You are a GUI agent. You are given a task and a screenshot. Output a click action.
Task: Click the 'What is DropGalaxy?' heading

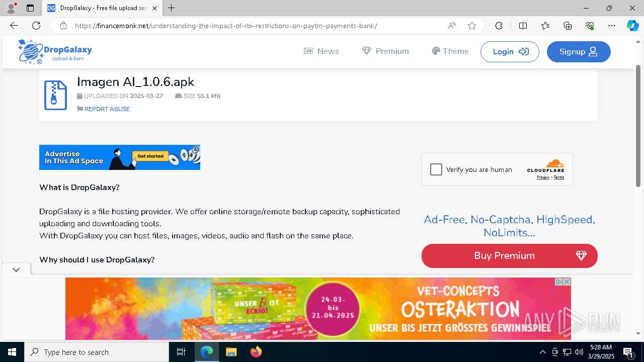tap(79, 188)
